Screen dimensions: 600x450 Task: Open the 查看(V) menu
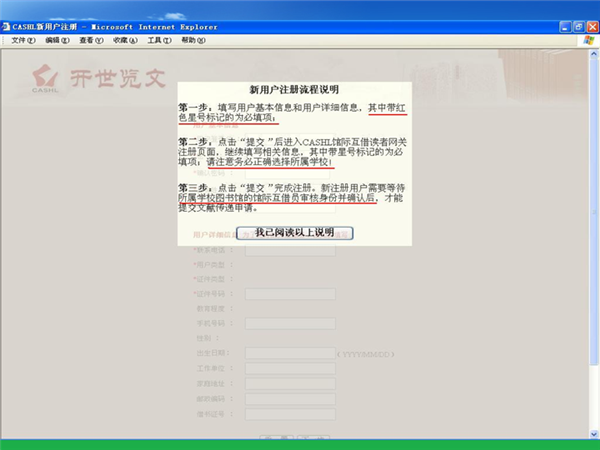click(91, 40)
